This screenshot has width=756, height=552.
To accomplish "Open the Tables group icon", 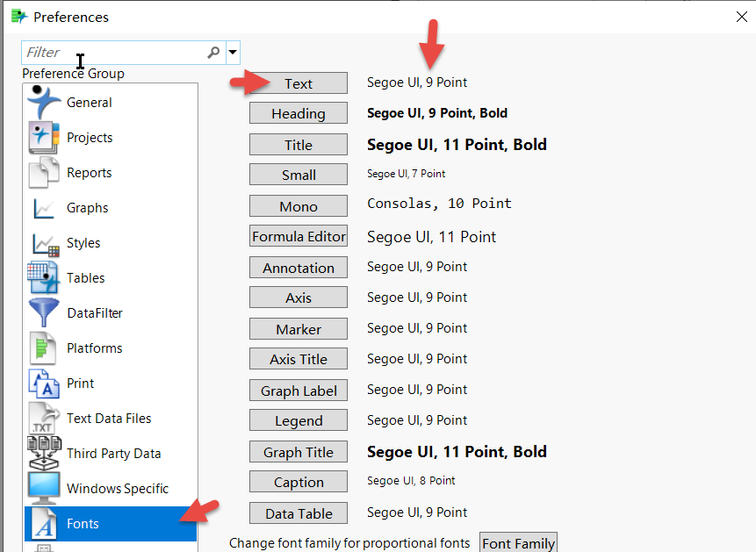I will 44,277.
